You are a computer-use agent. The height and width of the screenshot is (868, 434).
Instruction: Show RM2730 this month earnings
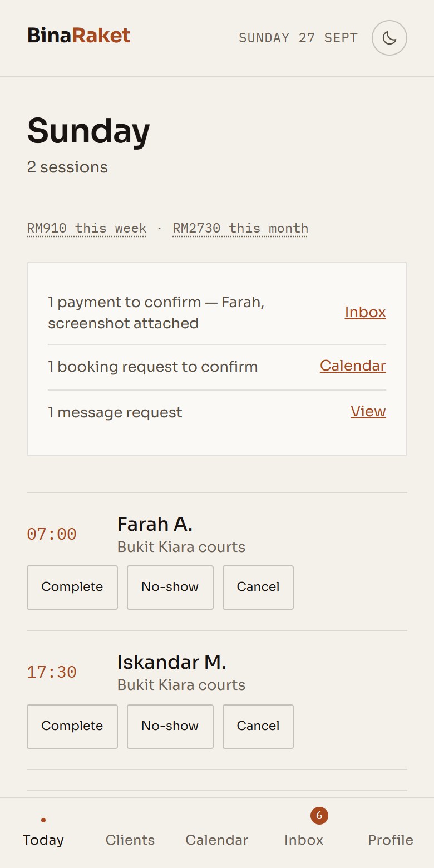[x=240, y=228]
